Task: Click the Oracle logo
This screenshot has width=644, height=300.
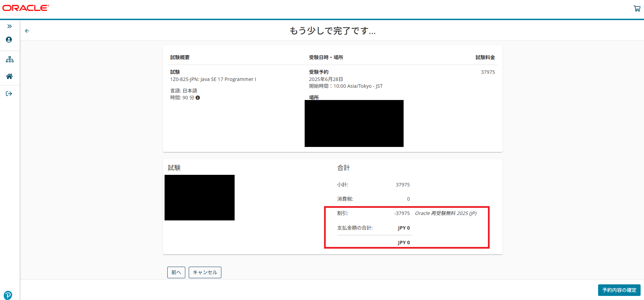Action: [26, 8]
